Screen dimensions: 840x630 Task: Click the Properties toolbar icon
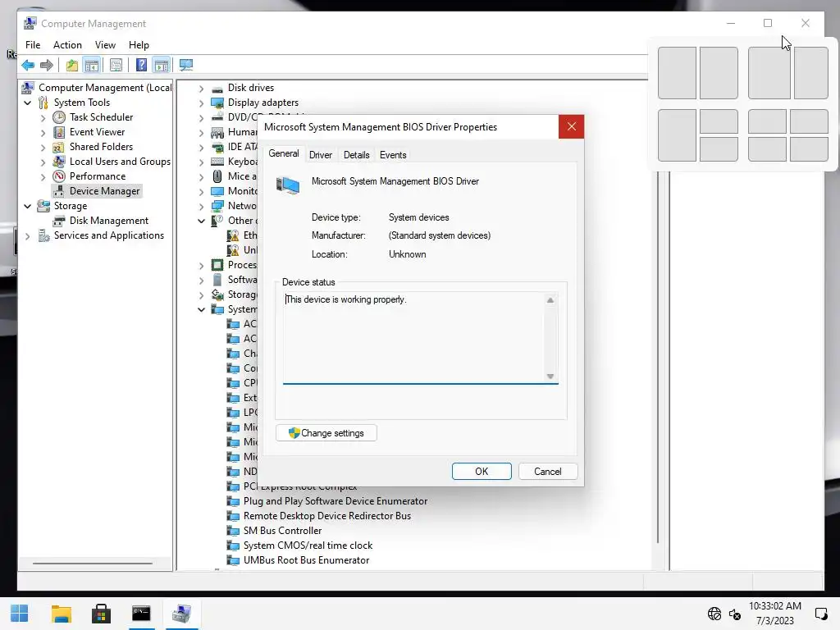coord(116,66)
